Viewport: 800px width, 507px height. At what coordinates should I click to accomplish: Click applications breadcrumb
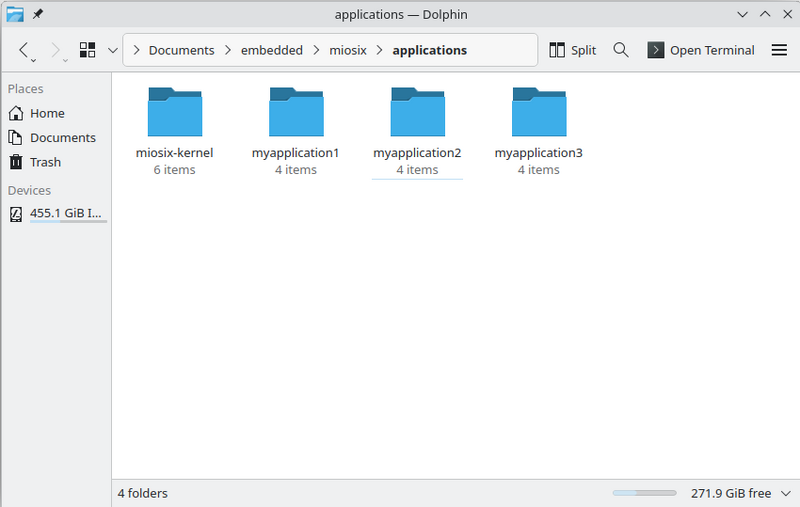point(430,50)
